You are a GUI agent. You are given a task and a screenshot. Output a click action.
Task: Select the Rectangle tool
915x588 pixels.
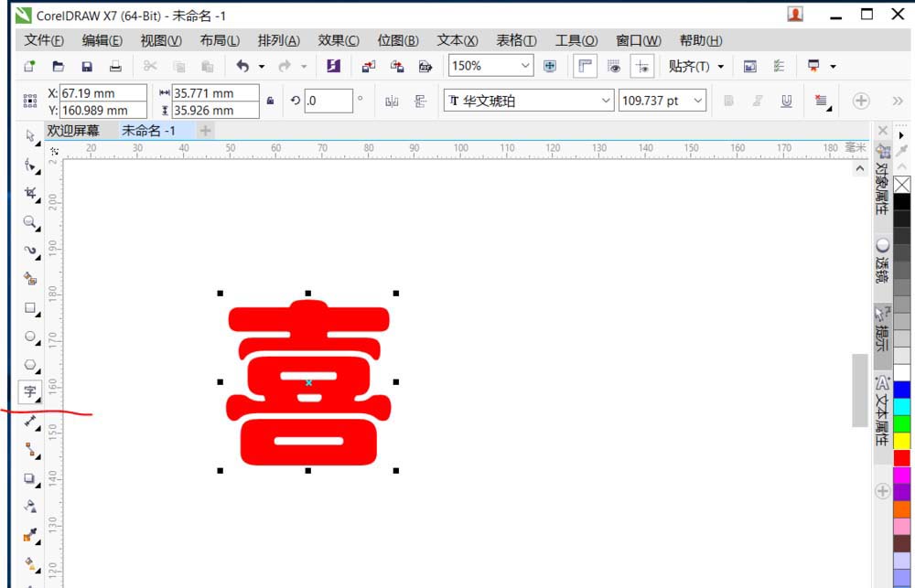click(x=30, y=307)
